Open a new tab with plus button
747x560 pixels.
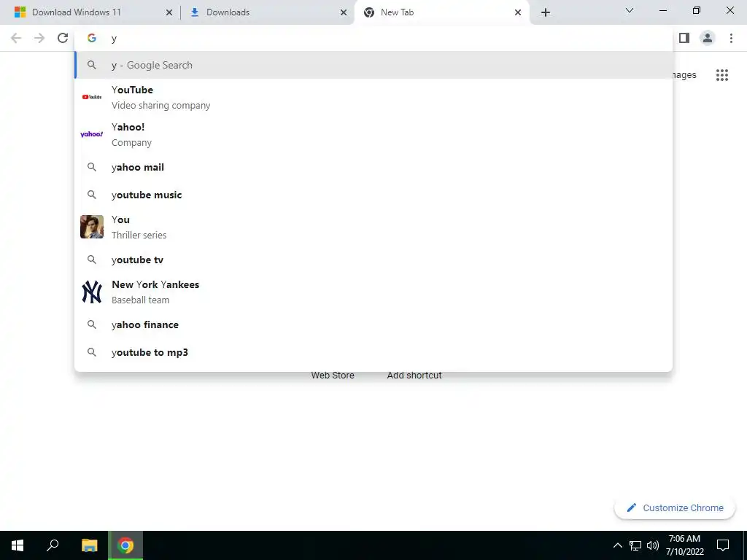click(x=546, y=12)
